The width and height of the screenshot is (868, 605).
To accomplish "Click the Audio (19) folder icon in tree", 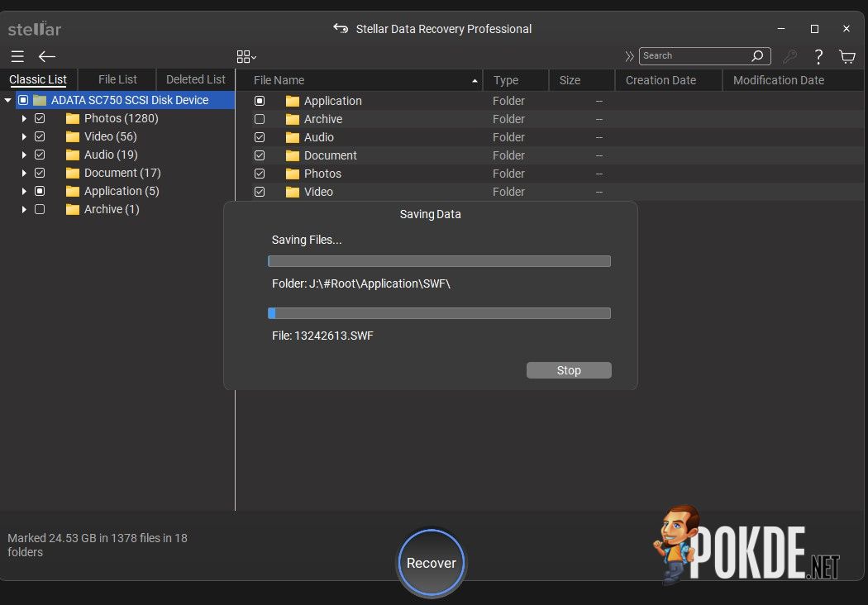I will (73, 155).
